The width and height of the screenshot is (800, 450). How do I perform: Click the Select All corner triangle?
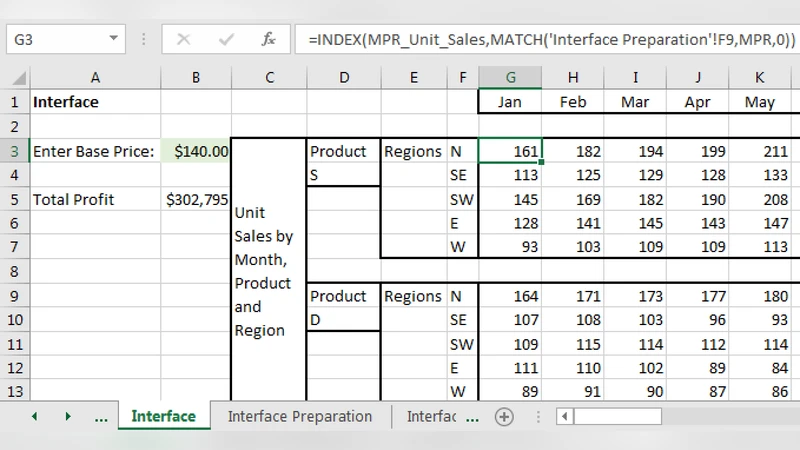(16, 78)
